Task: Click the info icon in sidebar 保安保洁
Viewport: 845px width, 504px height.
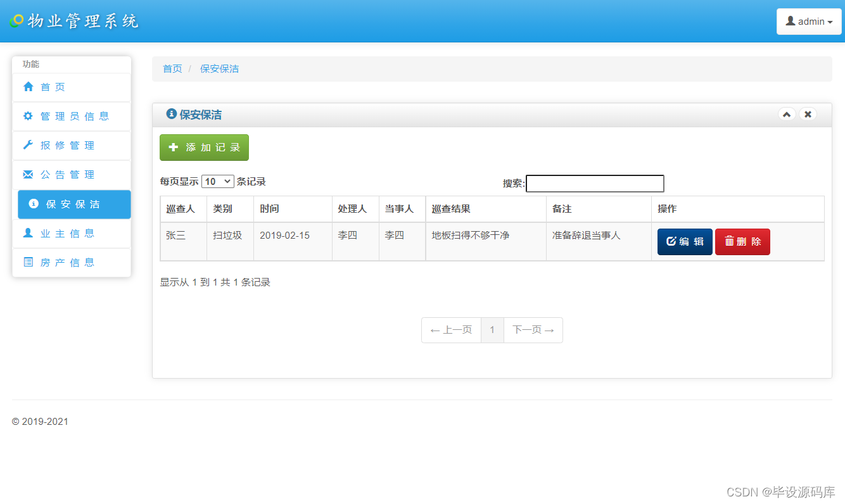Action: (34, 204)
